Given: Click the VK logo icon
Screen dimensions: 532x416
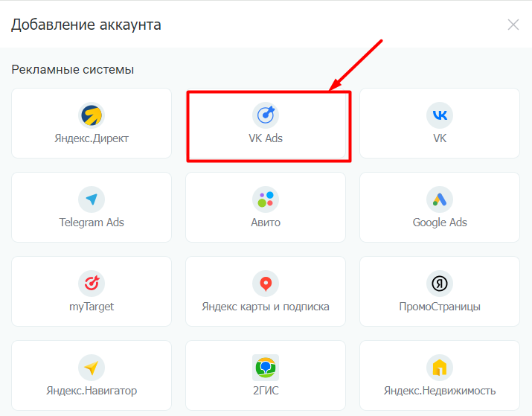Looking at the screenshot, I should click(440, 115).
